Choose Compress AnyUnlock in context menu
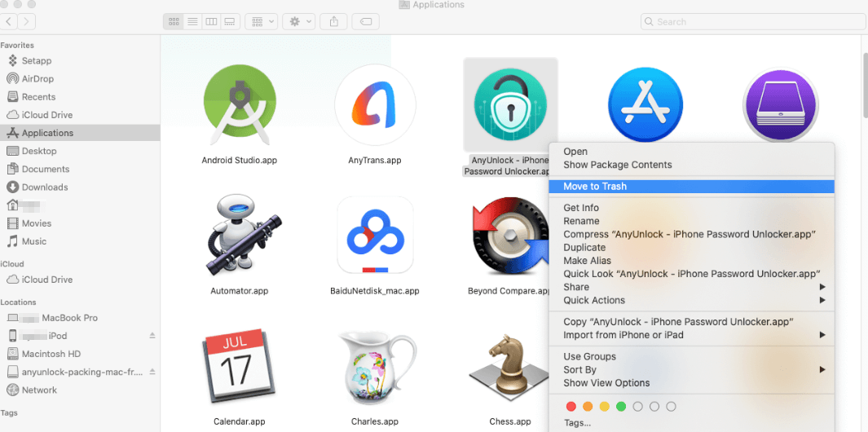 [691, 234]
